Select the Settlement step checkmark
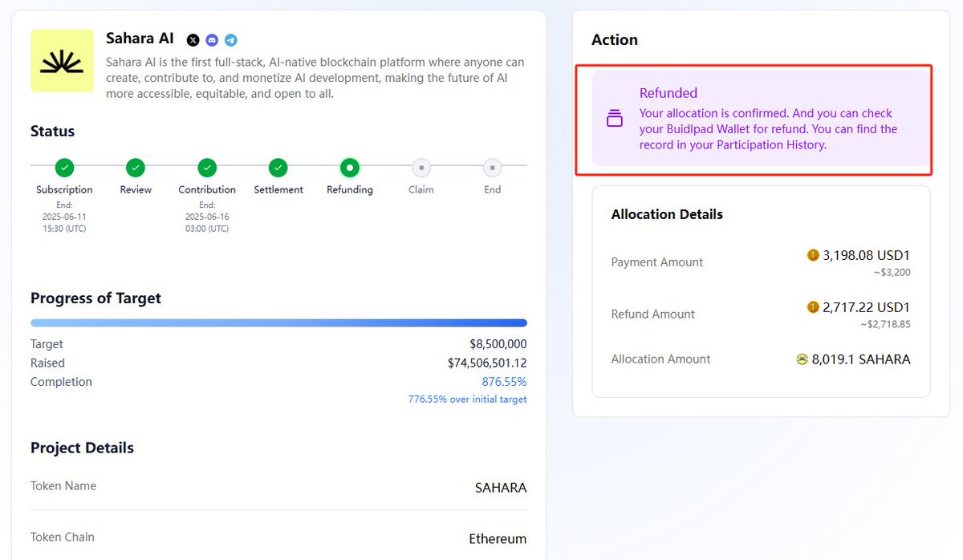Viewport: 963px width, 560px height. pyautogui.click(x=278, y=168)
